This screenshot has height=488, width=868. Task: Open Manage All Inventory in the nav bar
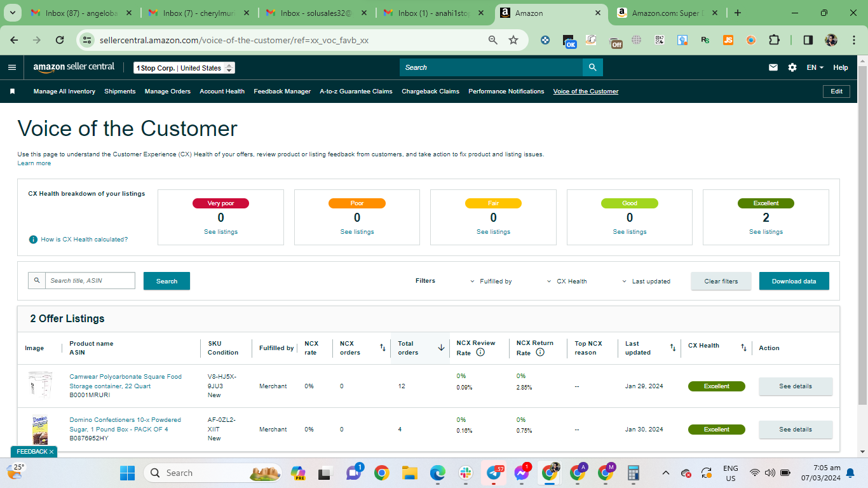64,91
